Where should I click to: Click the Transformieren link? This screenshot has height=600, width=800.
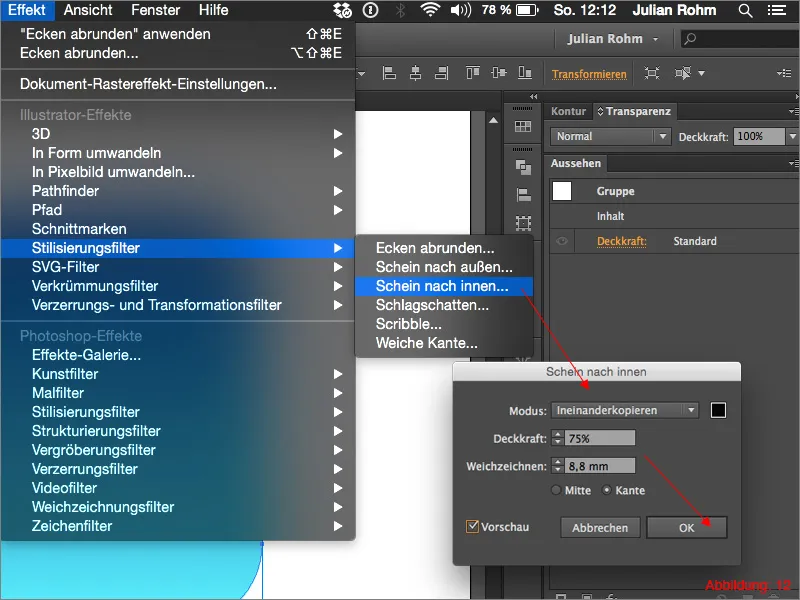pyautogui.click(x=589, y=74)
